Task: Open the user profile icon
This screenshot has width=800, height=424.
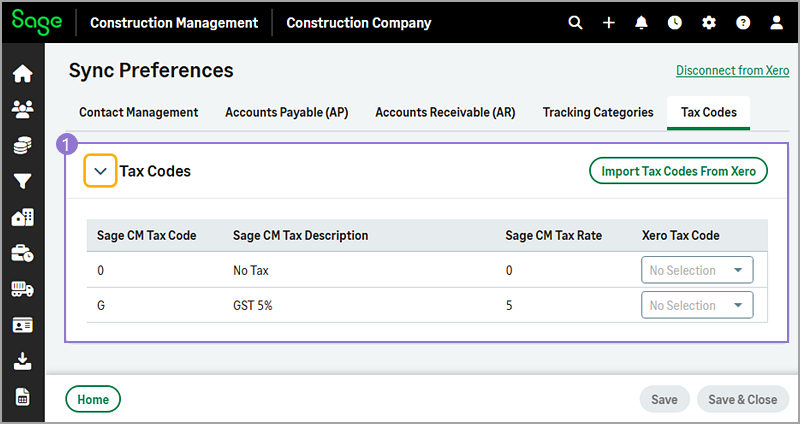Action: click(x=777, y=23)
